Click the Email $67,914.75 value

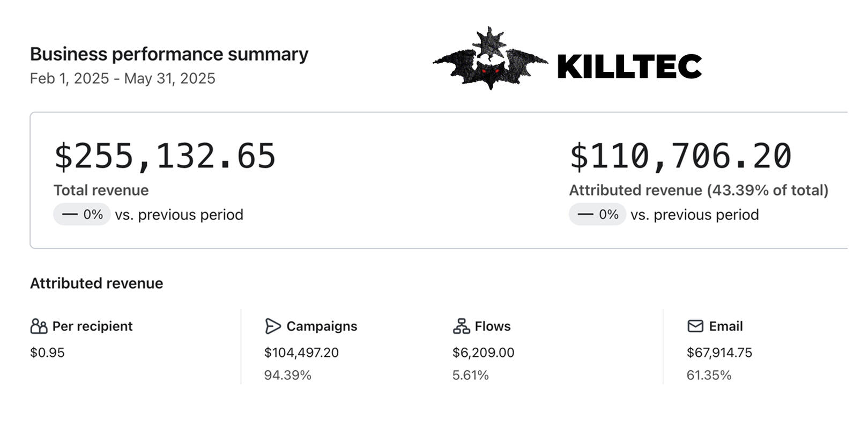(x=719, y=353)
